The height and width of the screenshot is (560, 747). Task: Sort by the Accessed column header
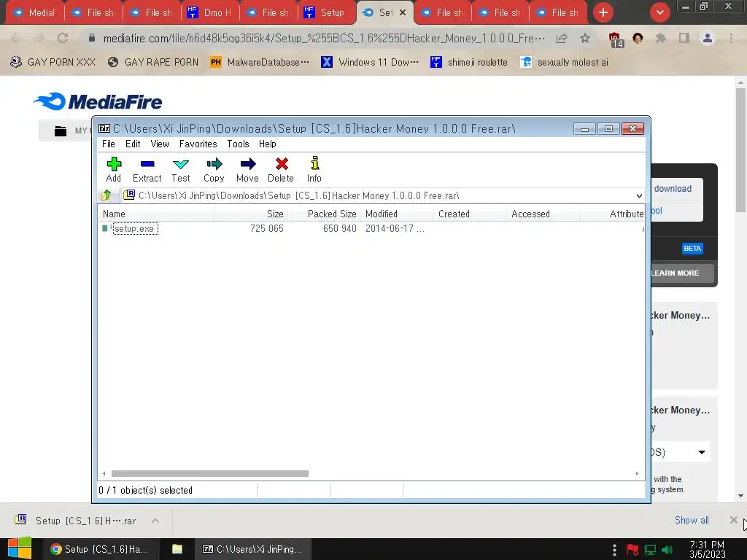(543, 214)
